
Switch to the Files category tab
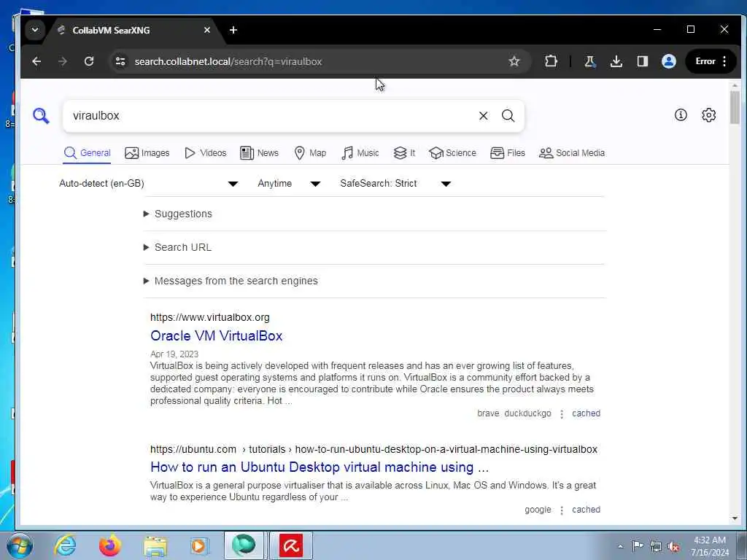coord(508,153)
